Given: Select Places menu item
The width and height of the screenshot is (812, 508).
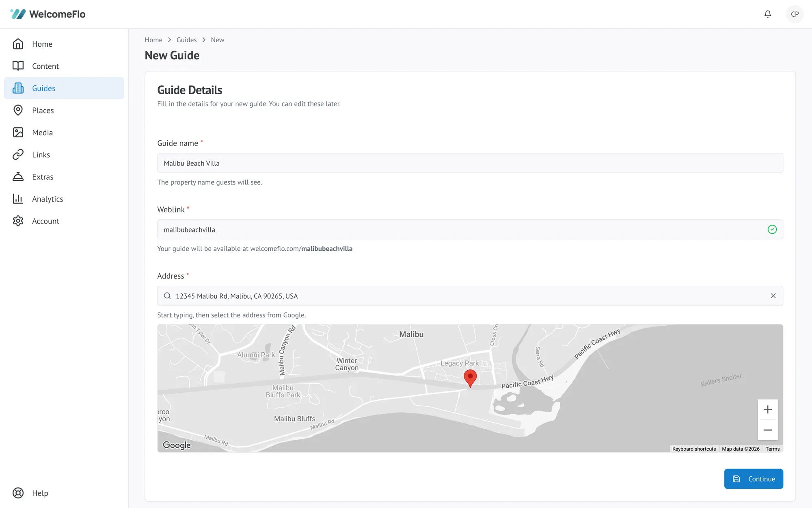Looking at the screenshot, I should tap(64, 110).
